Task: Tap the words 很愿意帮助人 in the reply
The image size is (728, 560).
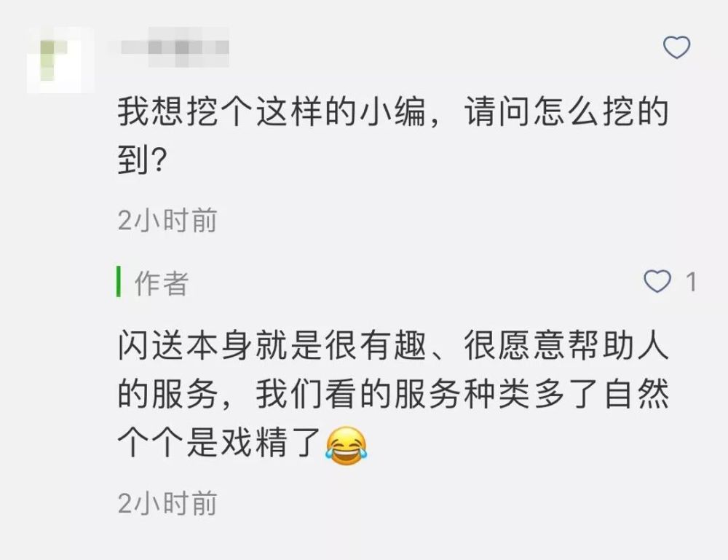Action: click(566, 345)
